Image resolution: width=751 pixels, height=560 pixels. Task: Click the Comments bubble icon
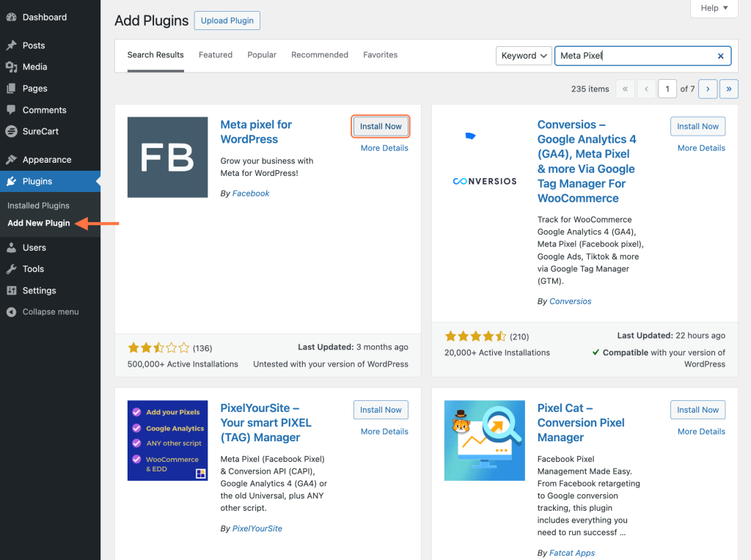click(x=11, y=110)
